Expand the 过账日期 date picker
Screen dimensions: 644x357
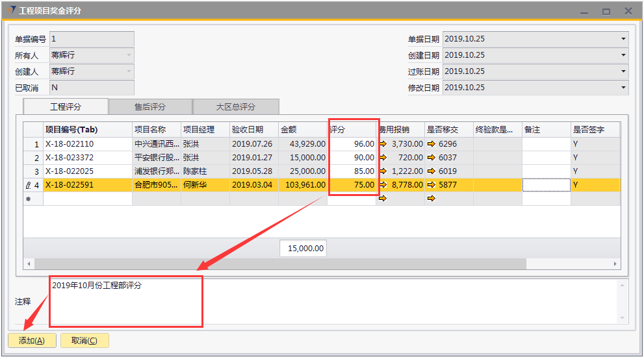[x=623, y=71]
